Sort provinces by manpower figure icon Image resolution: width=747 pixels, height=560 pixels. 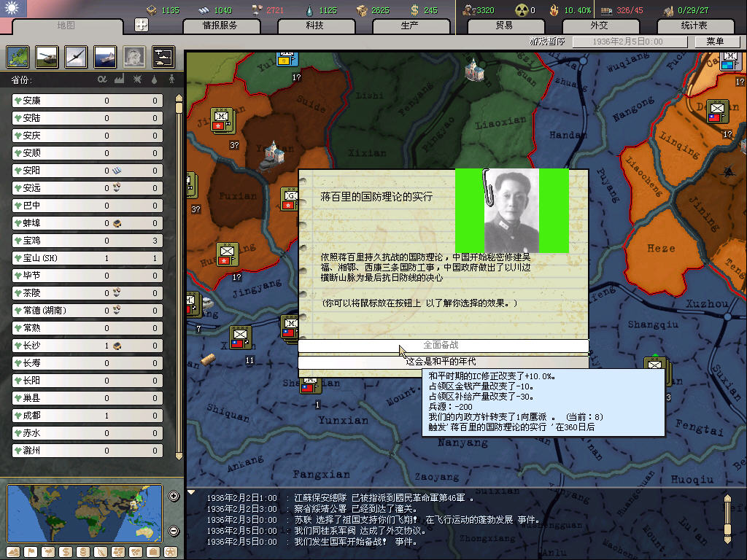[172, 79]
